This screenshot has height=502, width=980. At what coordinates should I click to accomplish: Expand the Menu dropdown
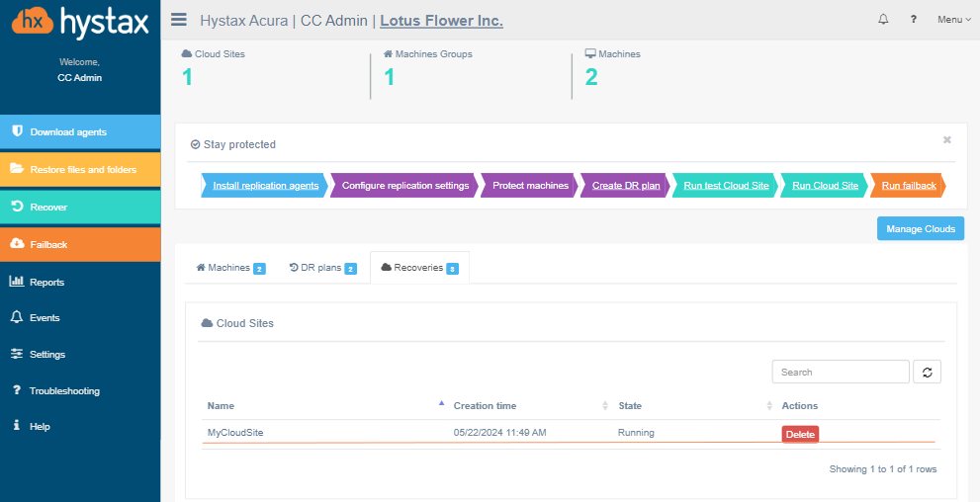953,20
